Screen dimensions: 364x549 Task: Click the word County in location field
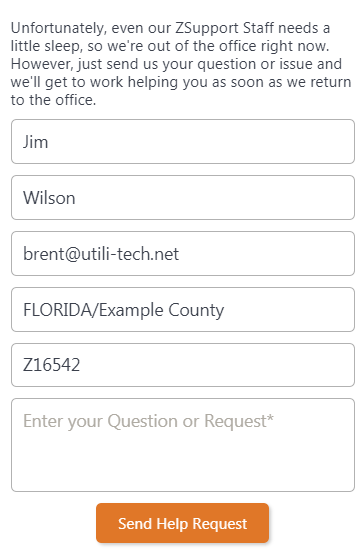(x=196, y=311)
